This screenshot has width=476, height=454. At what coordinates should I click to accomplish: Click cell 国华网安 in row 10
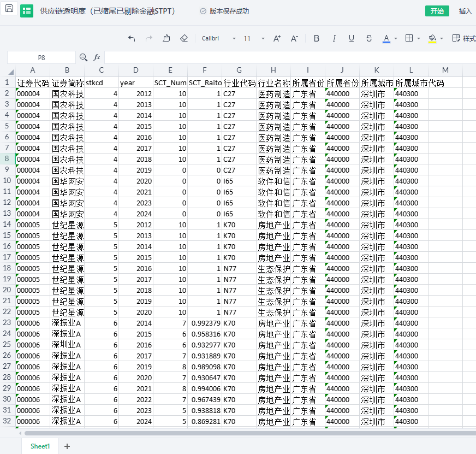67,181
